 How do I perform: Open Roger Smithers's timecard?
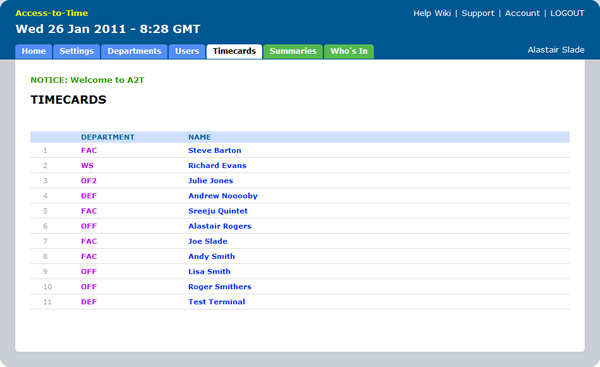(x=220, y=287)
